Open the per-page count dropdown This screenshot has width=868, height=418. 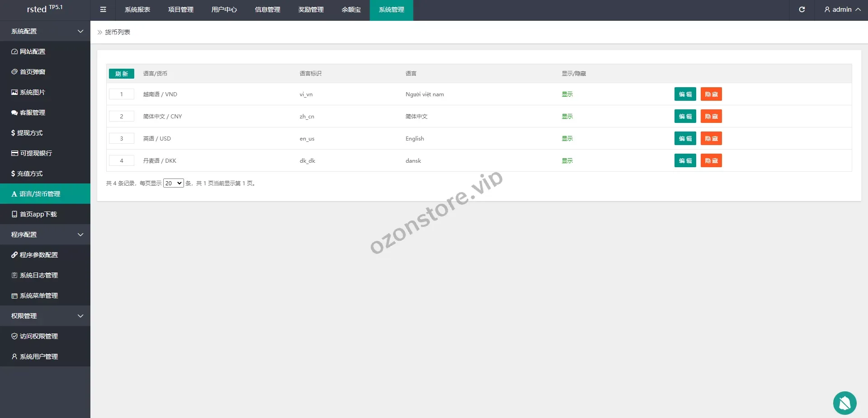(173, 183)
